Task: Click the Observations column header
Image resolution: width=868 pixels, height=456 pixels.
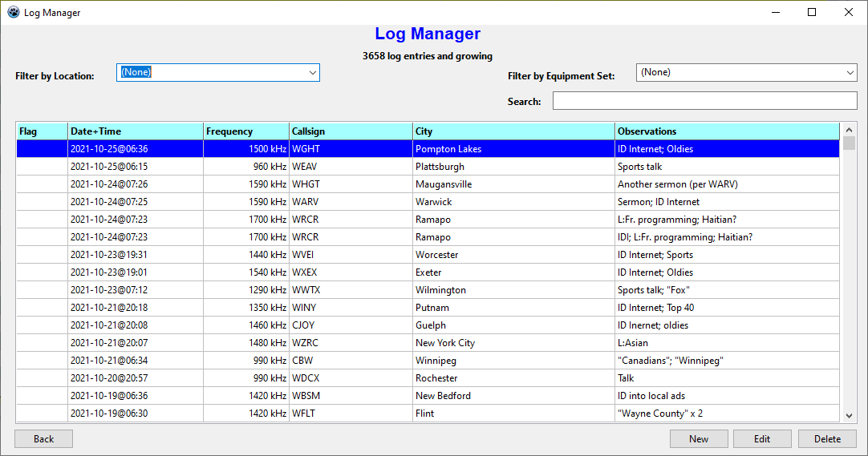Action: [x=727, y=131]
